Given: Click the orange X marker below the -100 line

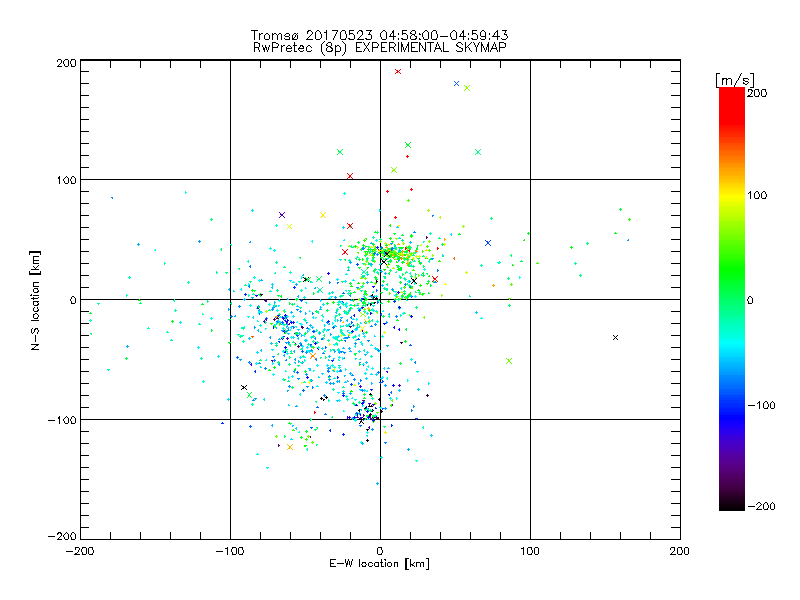Looking at the screenshot, I should pos(290,447).
